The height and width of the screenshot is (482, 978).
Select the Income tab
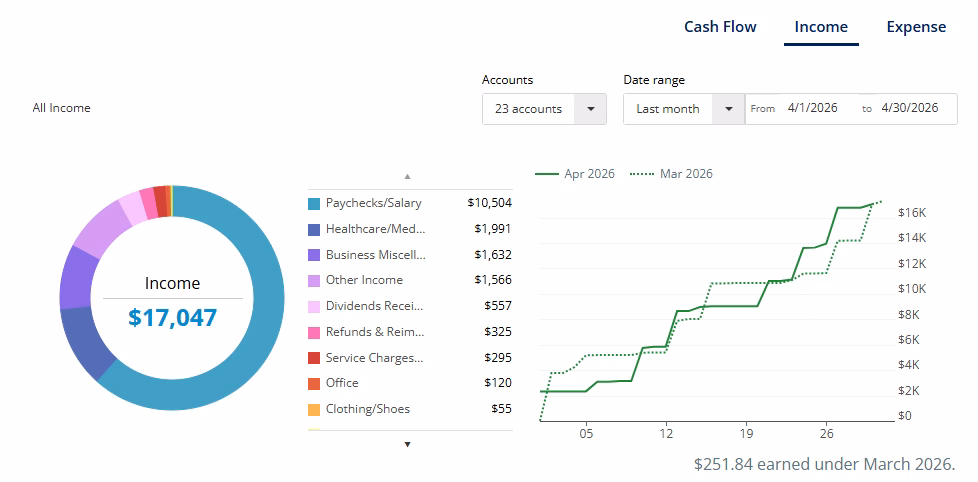[821, 27]
